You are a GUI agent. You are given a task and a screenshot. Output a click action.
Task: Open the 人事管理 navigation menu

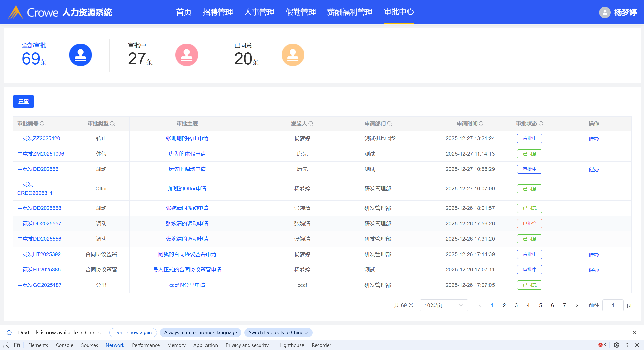point(259,12)
